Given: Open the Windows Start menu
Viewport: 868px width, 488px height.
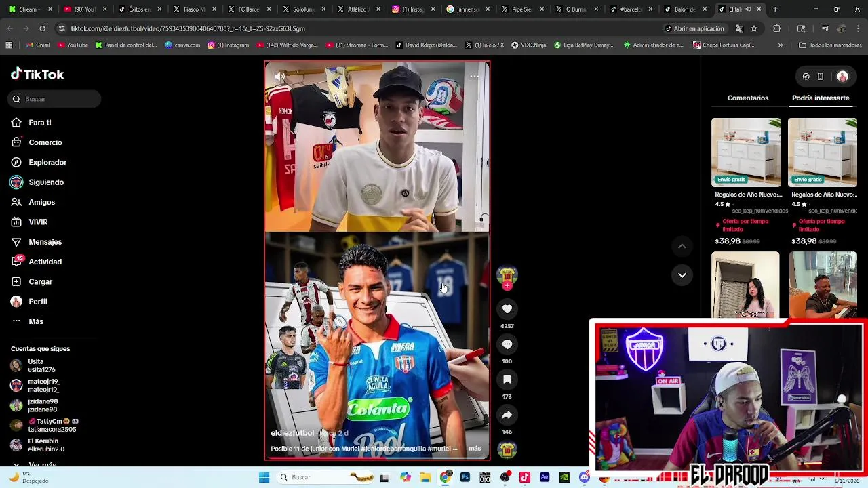Looking at the screenshot, I should [x=264, y=477].
